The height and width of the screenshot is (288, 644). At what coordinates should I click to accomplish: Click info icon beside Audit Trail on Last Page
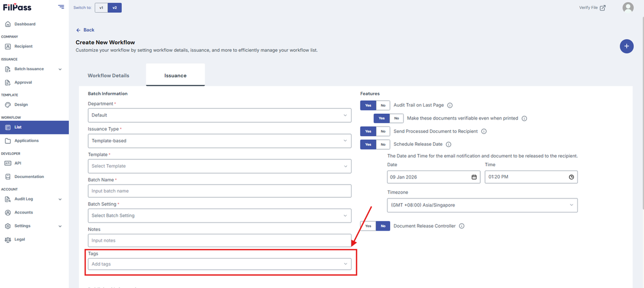point(450,106)
